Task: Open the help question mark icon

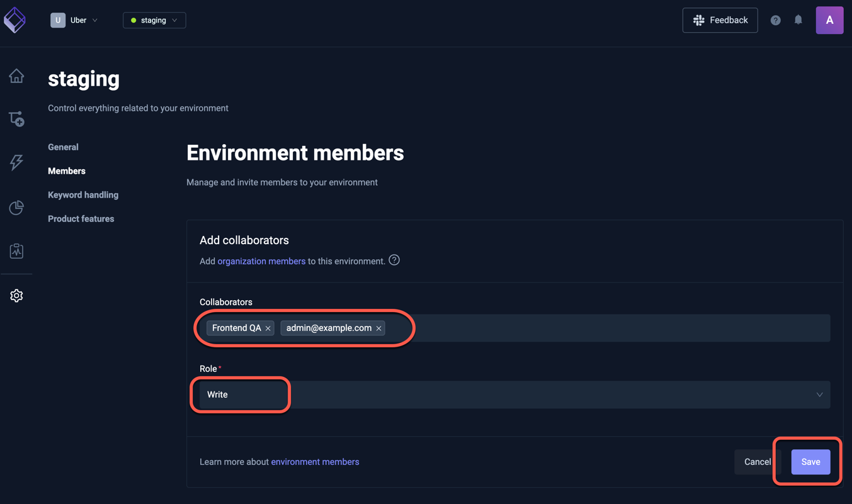Action: 775,20
